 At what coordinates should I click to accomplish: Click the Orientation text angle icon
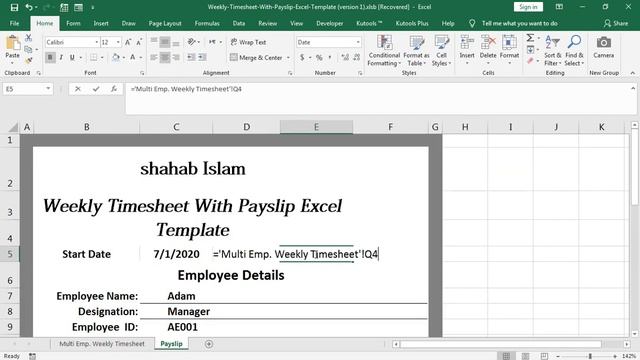191,42
